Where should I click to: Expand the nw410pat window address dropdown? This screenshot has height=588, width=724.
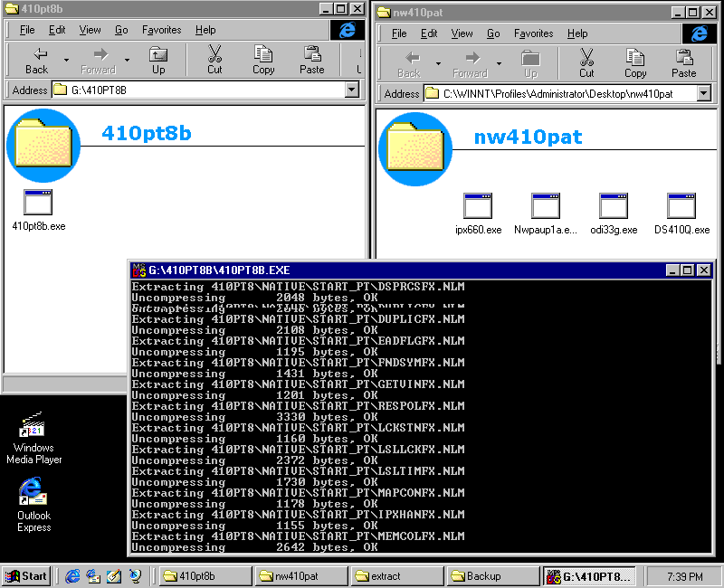pyautogui.click(x=703, y=93)
